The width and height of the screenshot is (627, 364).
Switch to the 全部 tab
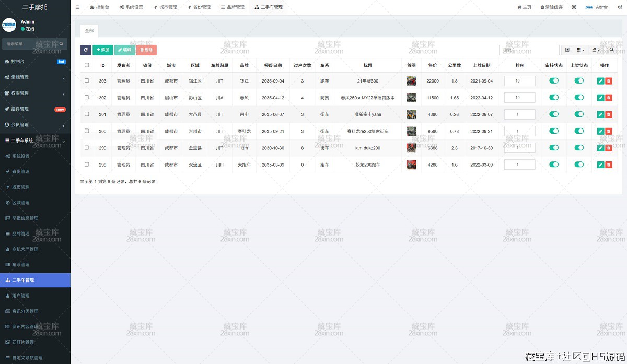89,30
